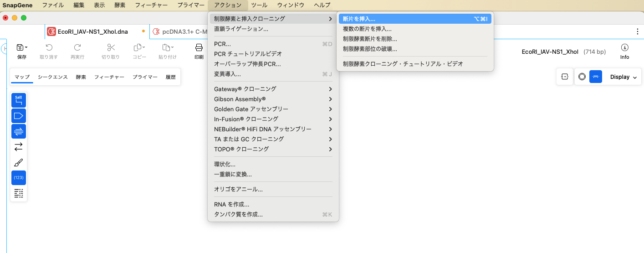Open the Display dropdown

[x=623, y=77]
